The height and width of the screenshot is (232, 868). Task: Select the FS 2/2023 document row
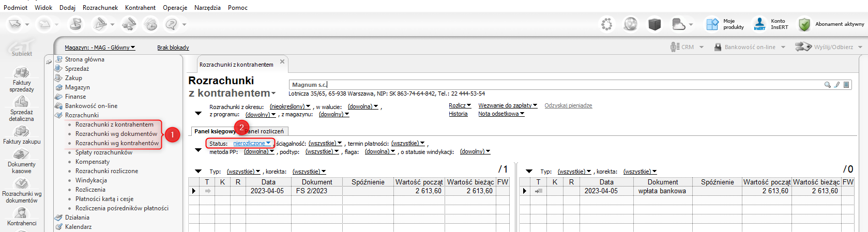pos(348,191)
